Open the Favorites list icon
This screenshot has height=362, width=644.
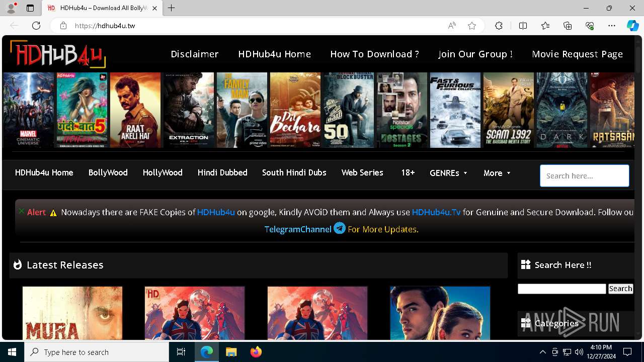pos(545,26)
